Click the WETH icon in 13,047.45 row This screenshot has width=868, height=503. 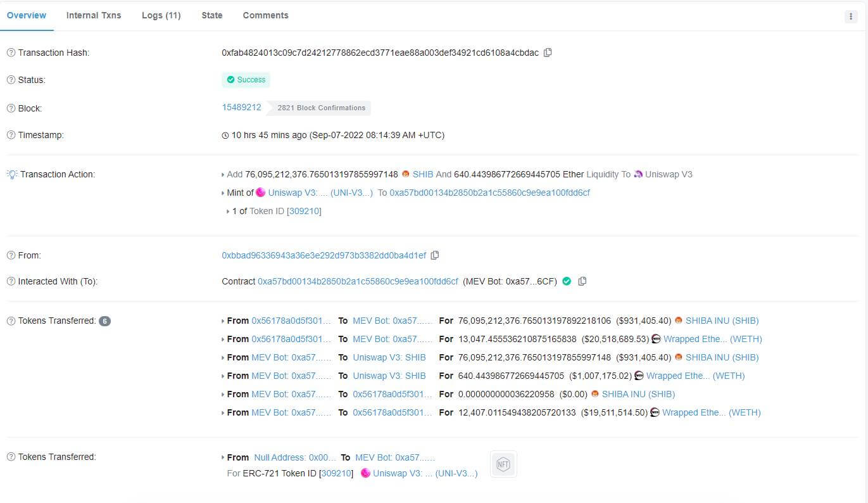(656, 339)
